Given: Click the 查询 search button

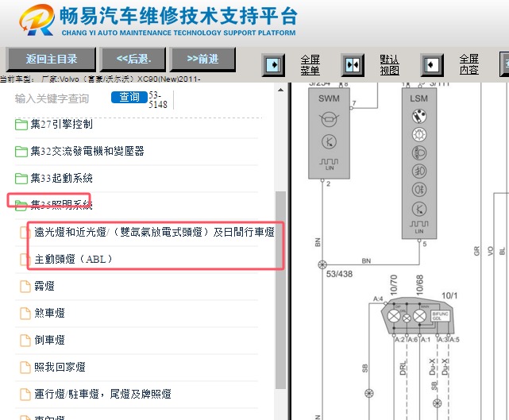Looking at the screenshot, I should point(129,97).
